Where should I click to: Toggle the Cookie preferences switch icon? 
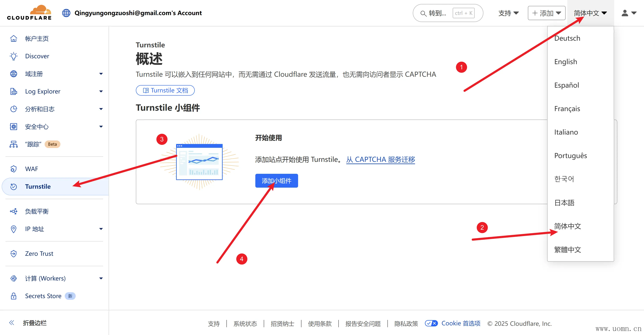pyautogui.click(x=431, y=323)
